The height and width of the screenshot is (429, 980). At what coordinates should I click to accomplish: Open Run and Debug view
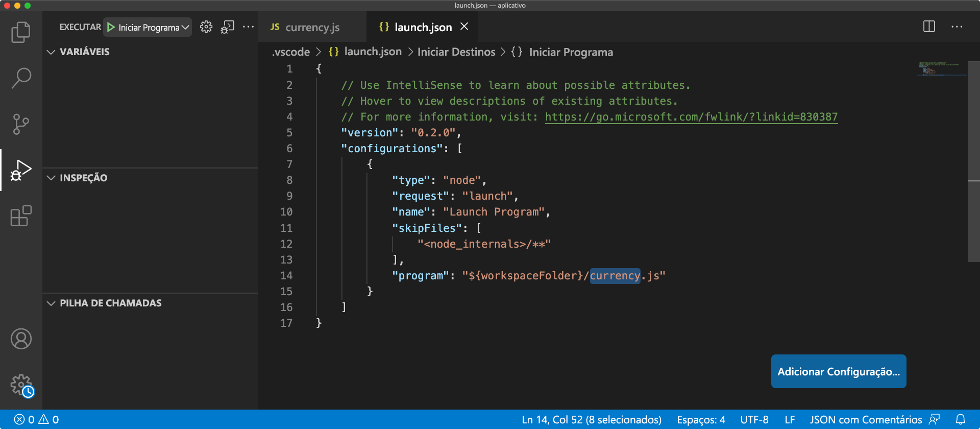(21, 170)
